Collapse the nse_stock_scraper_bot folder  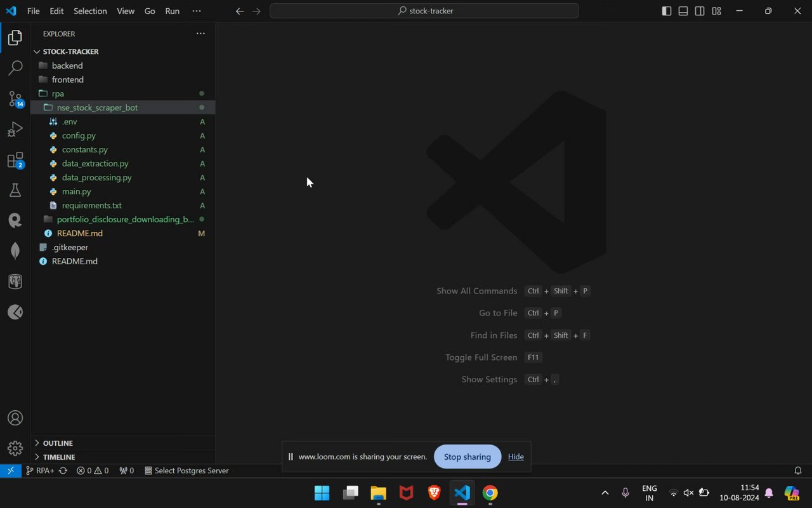[x=123, y=107]
